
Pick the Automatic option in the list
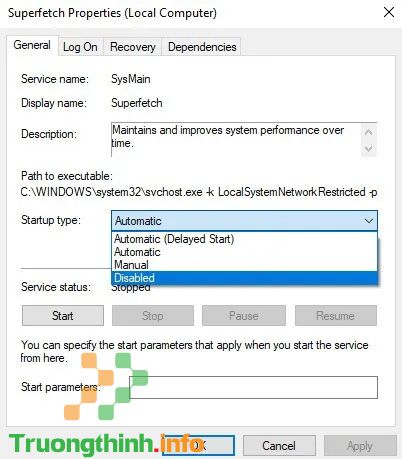tap(244, 252)
